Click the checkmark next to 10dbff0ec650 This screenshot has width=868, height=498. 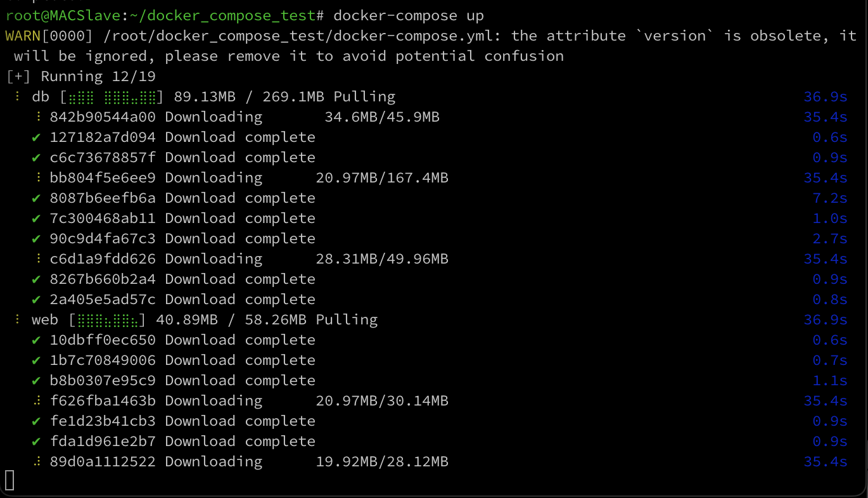[x=37, y=340]
